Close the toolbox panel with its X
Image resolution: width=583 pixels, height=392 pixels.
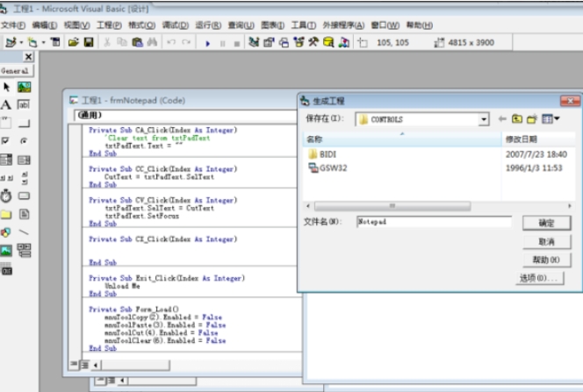click(28, 56)
